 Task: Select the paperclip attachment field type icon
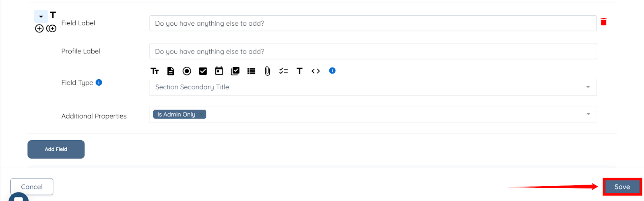(267, 71)
